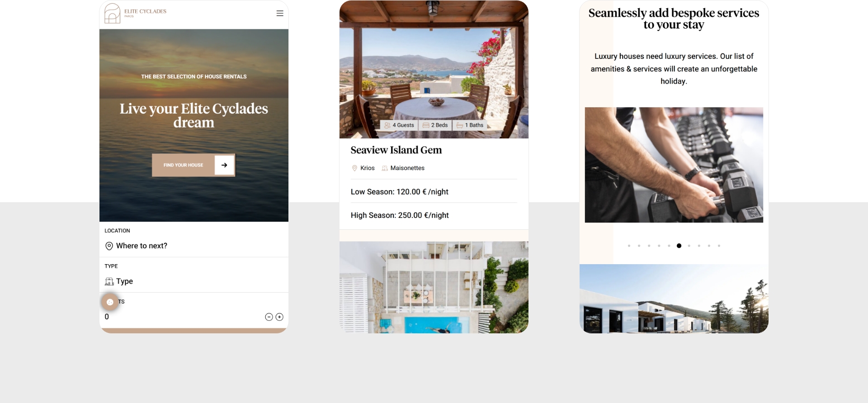Select the first carousel pagination dot

629,246
